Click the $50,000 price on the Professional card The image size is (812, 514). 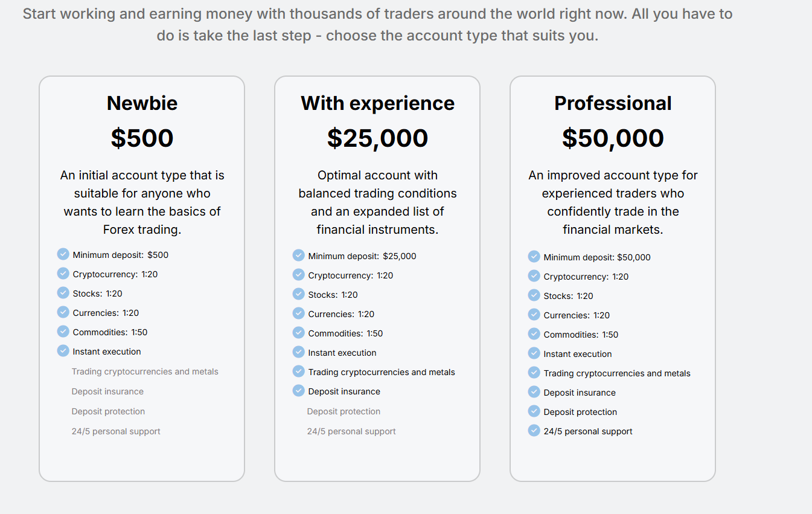(x=613, y=138)
